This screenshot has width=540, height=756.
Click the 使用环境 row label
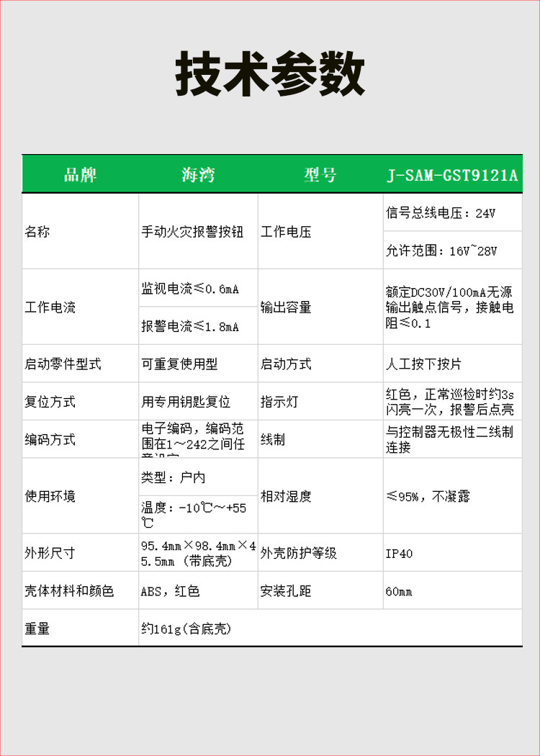[80, 495]
